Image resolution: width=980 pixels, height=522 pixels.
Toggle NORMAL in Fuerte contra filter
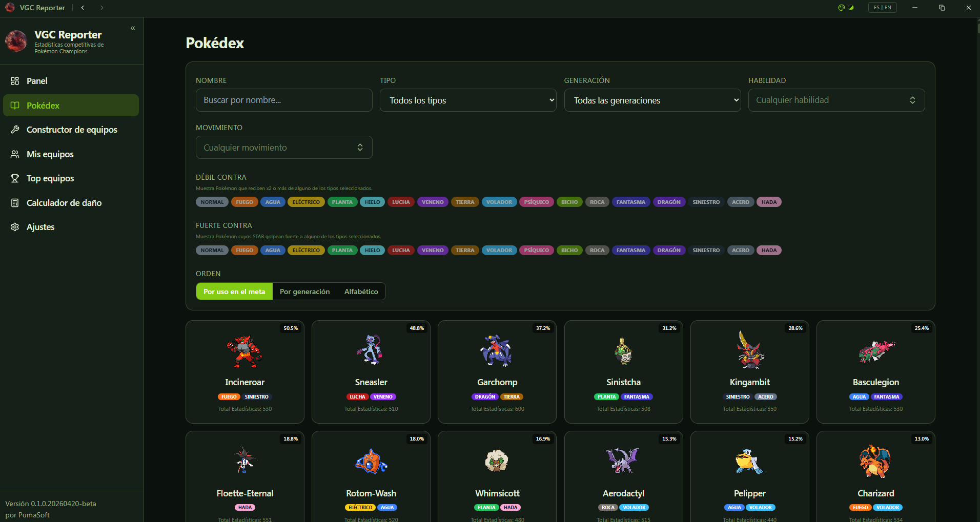click(x=212, y=250)
